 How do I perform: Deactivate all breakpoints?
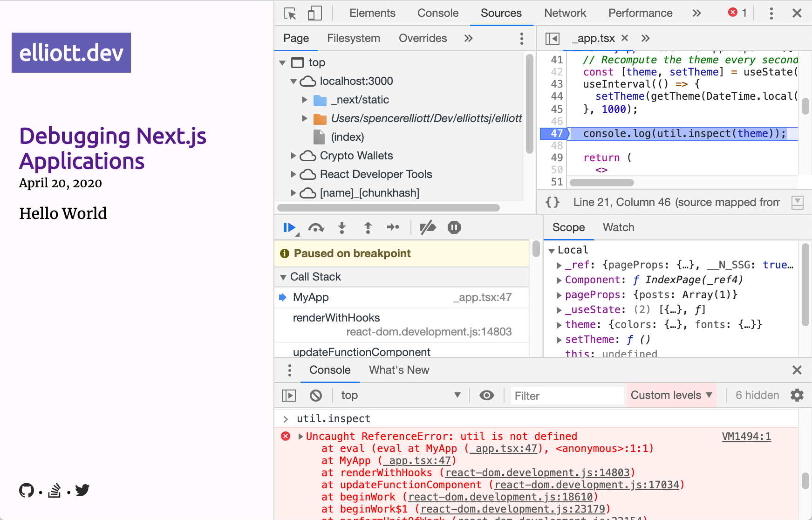pos(428,228)
